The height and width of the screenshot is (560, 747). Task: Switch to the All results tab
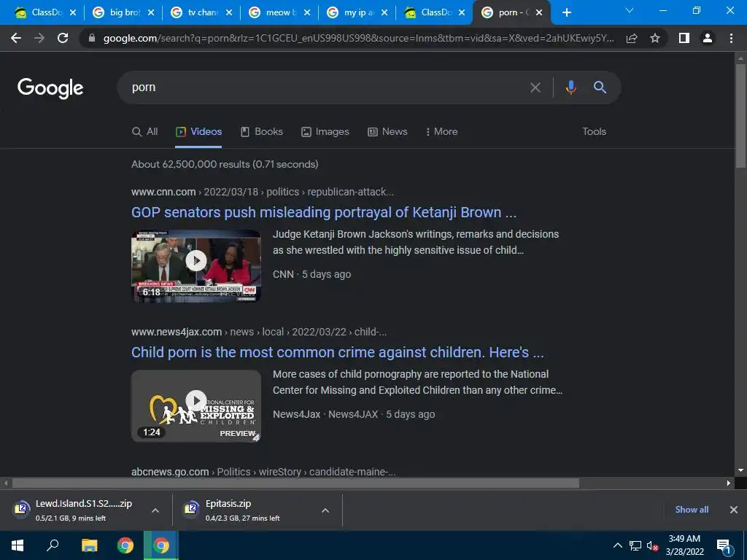145,132
